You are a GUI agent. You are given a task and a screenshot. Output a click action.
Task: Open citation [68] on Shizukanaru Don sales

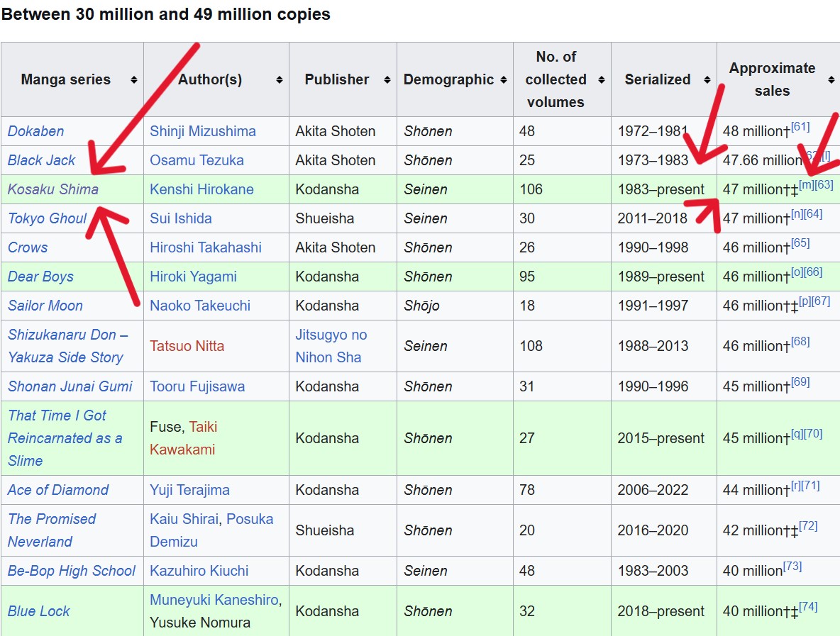click(x=800, y=342)
